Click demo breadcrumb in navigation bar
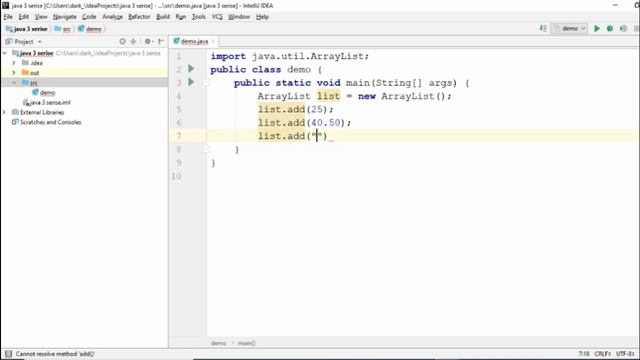Screen dimensions: 640x360 click(x=90, y=29)
